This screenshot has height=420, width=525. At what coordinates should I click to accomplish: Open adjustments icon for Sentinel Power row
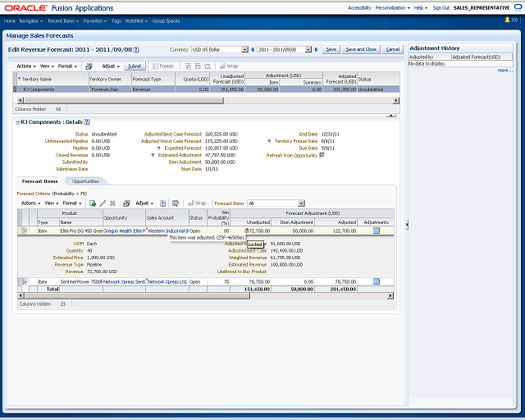(x=377, y=281)
